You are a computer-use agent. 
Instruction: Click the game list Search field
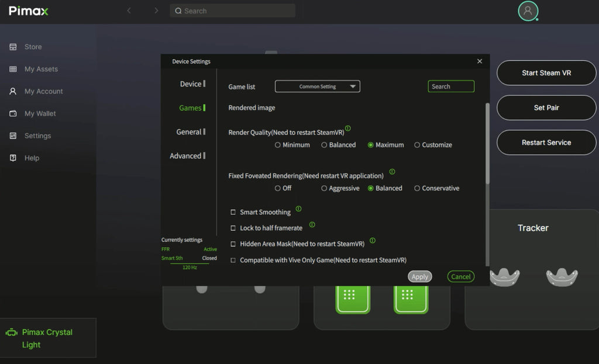451,86
